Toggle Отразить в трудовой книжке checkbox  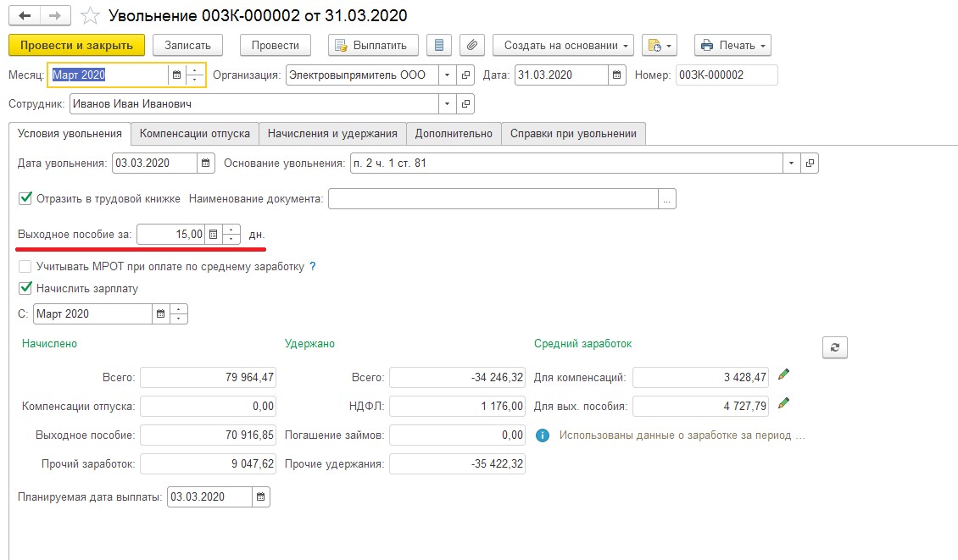pos(25,199)
